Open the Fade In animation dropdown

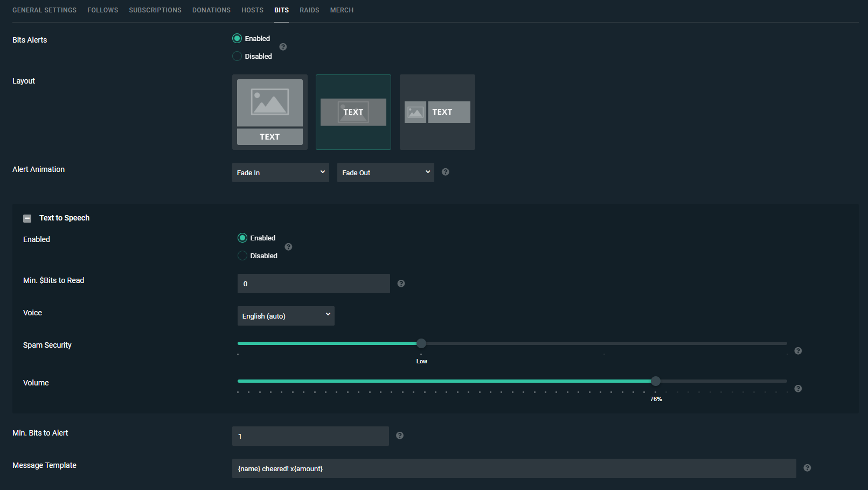point(280,172)
